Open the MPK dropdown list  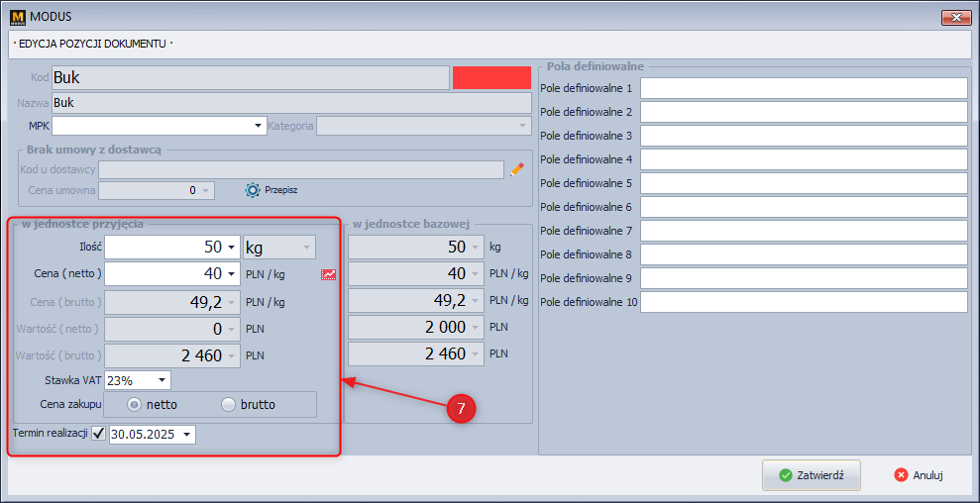(259, 126)
